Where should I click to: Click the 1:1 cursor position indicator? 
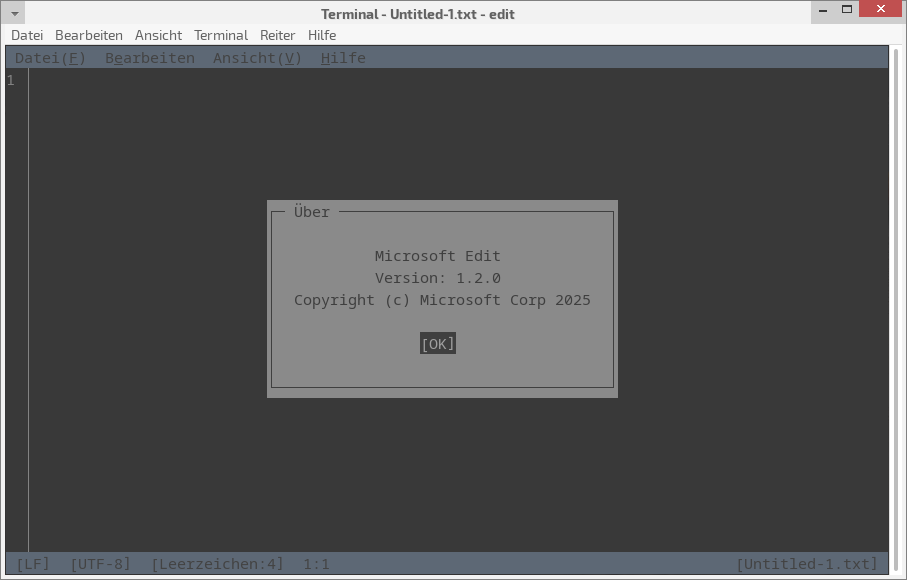click(316, 564)
